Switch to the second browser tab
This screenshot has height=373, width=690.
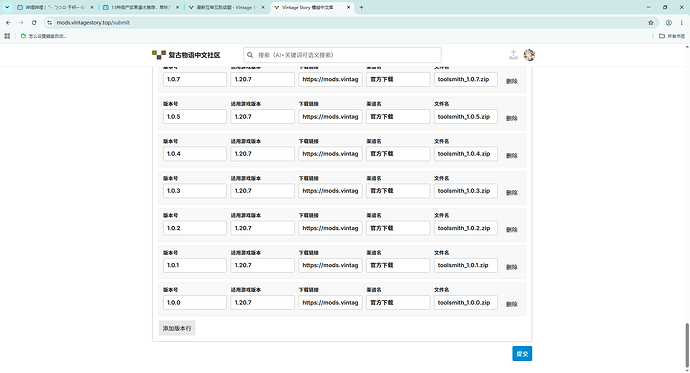(x=141, y=7)
